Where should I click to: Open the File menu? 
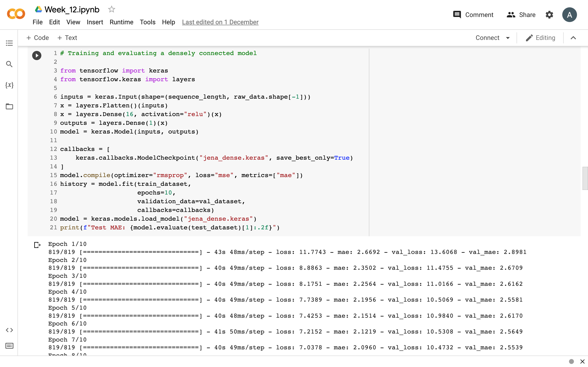[37, 22]
